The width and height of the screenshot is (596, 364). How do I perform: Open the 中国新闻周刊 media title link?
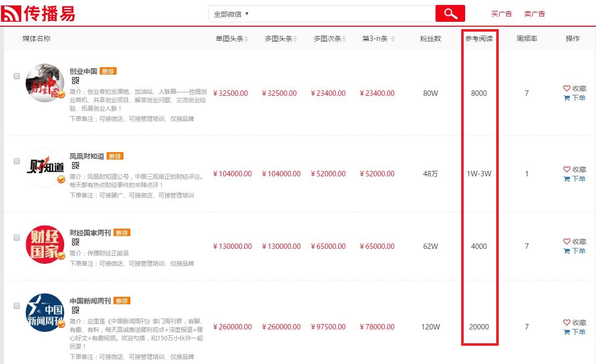(90, 301)
